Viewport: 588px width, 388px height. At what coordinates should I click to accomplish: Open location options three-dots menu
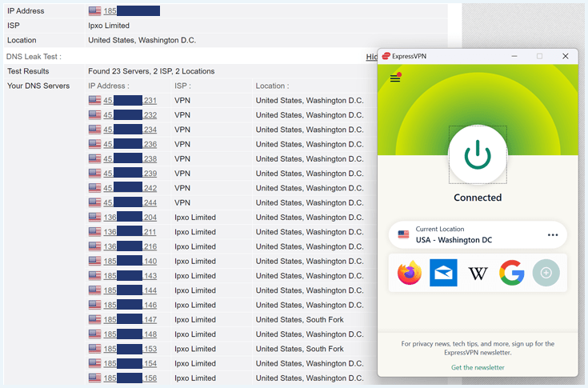[x=553, y=235]
